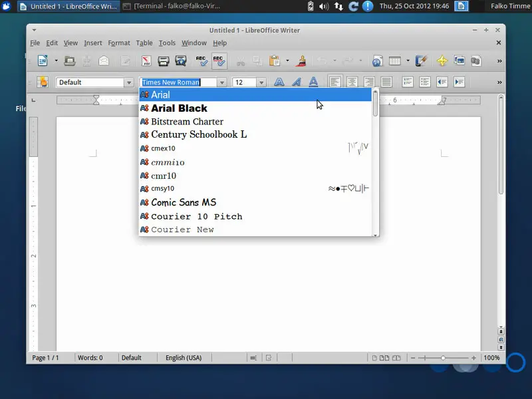
Task: Select Comic Sans MS font
Action: (x=255, y=203)
